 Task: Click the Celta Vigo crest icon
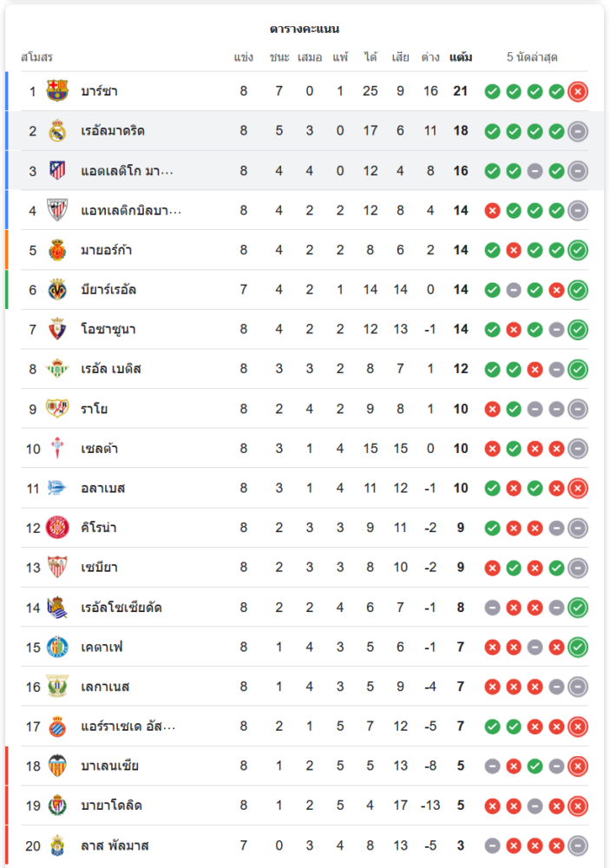click(x=57, y=449)
